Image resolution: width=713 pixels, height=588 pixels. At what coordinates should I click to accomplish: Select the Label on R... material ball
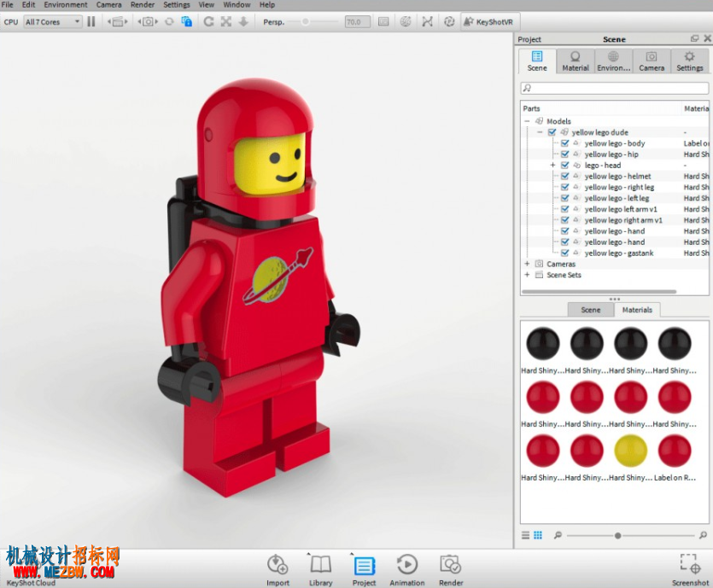[675, 451]
